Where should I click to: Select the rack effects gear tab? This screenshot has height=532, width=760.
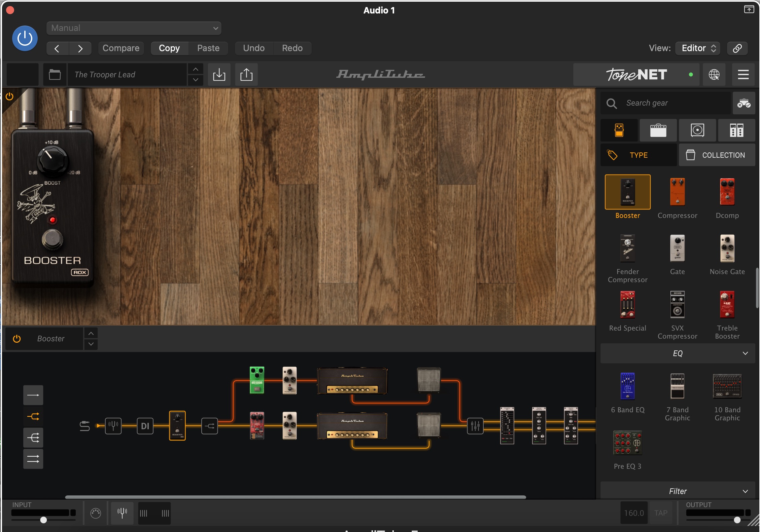click(736, 130)
